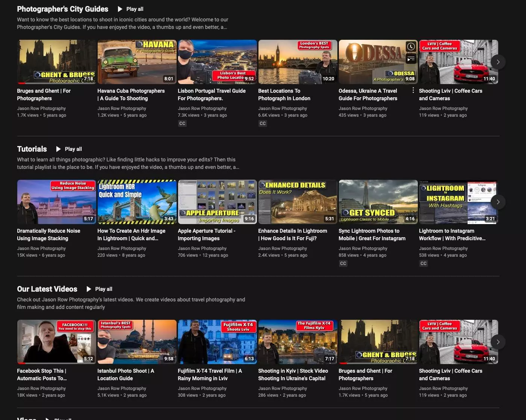Image resolution: width=526 pixels, height=420 pixels.
Task: Open London's Best Photography Spots thumbnail
Action: tap(298, 62)
